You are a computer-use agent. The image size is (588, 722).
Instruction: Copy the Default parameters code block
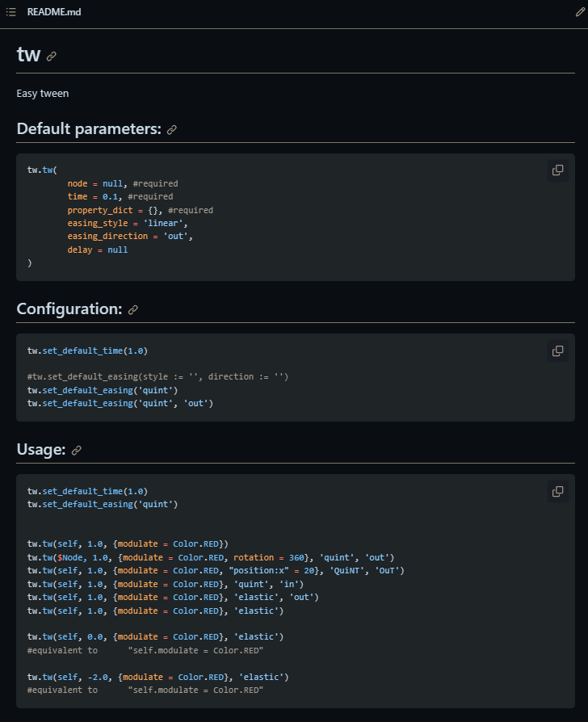pyautogui.click(x=557, y=170)
